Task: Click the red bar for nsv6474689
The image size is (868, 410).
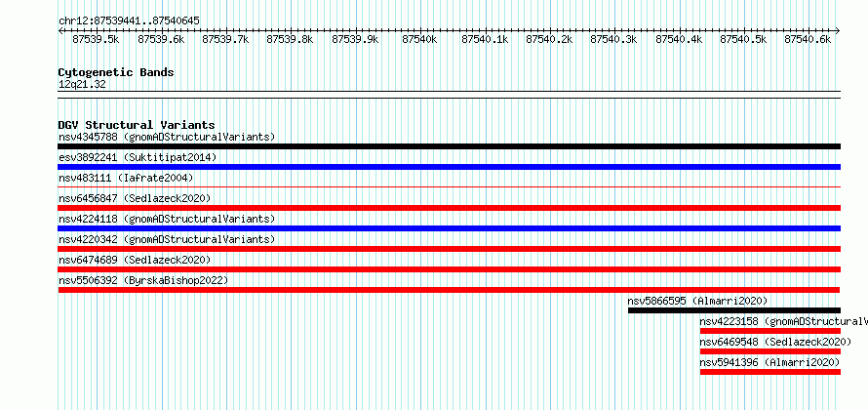Action: (449, 269)
